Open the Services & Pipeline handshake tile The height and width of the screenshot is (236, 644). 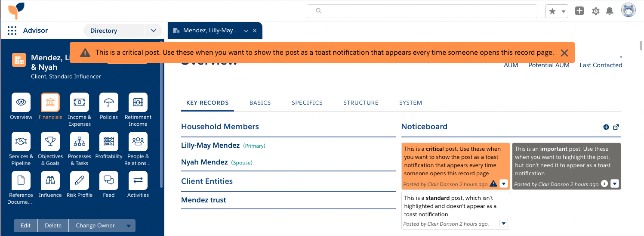(21, 141)
